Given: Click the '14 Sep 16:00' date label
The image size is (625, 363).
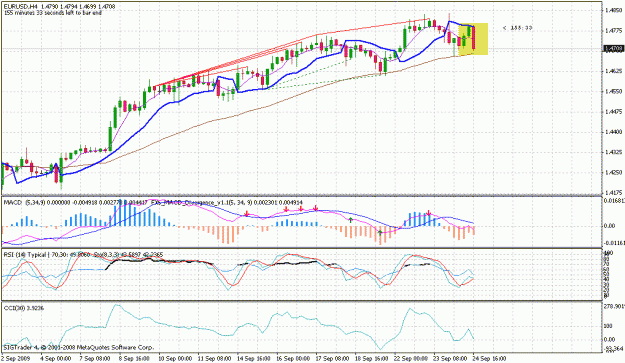Looking at the screenshot, I should click(x=254, y=359).
